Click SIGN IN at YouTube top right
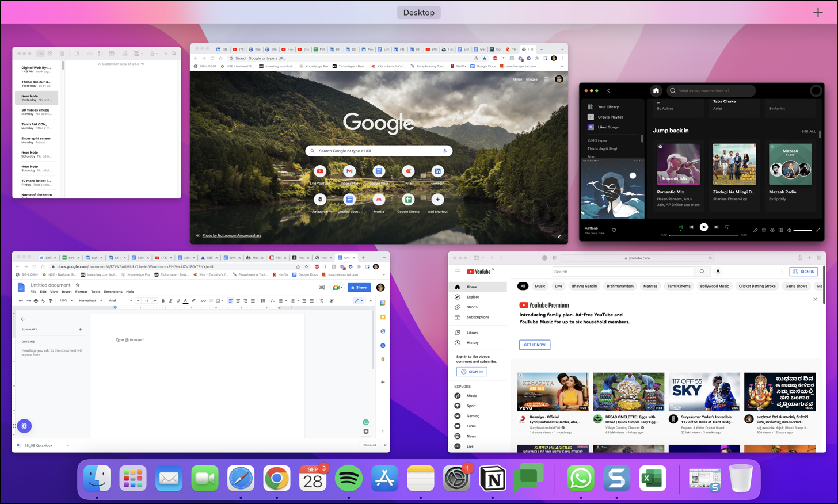The width and height of the screenshot is (838, 504). tap(803, 272)
